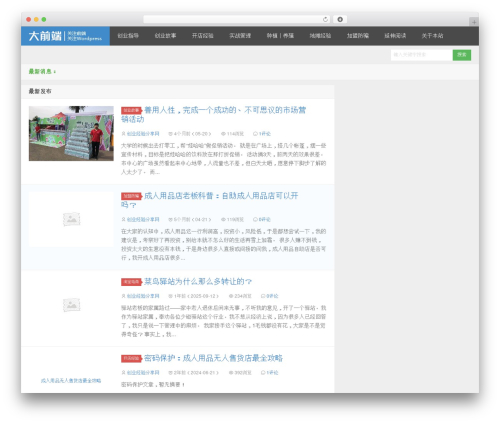
Task: Click the green 最新消息 label
Action: point(42,71)
